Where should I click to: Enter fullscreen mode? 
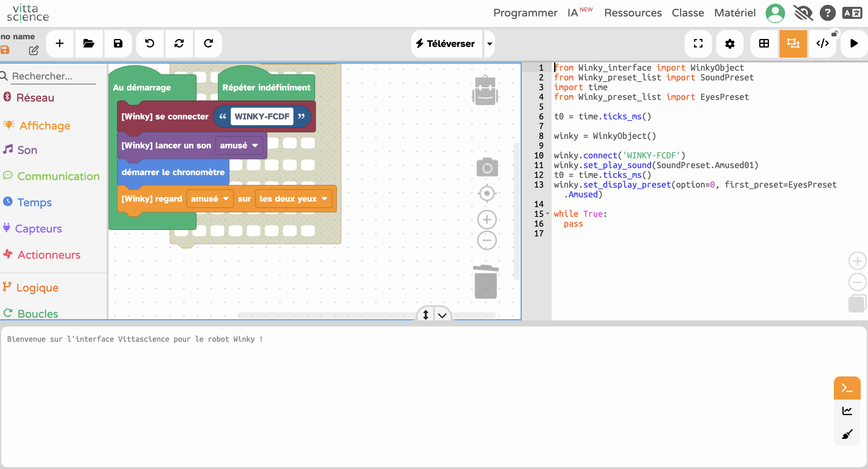(x=698, y=44)
